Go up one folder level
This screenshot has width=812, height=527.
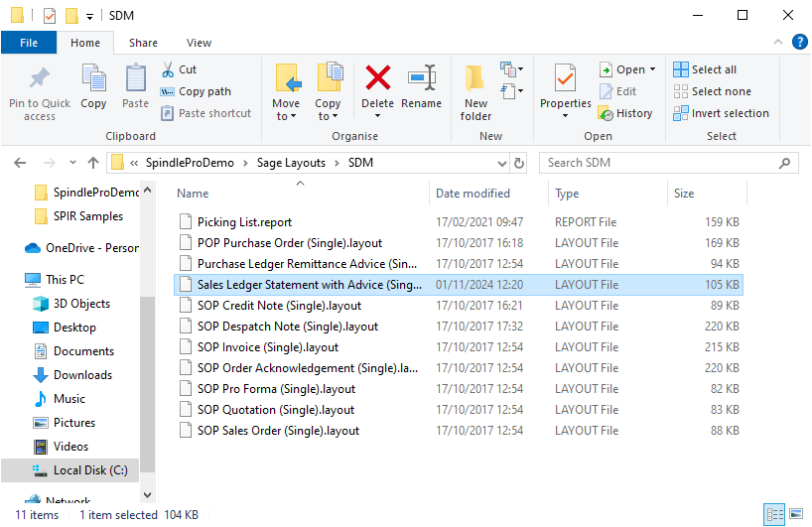point(93,163)
